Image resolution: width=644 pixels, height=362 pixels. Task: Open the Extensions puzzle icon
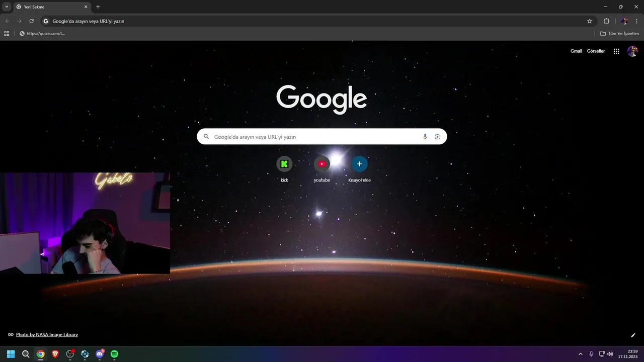(606, 21)
